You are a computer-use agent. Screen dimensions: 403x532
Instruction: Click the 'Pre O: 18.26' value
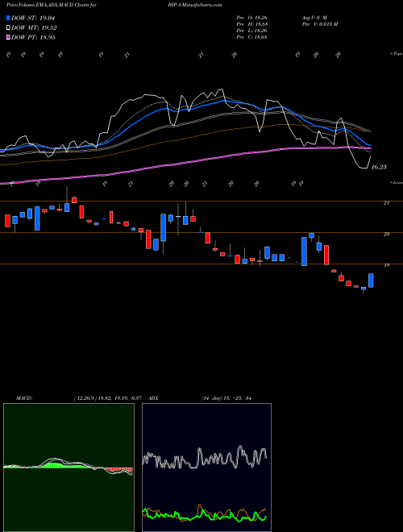(x=251, y=18)
